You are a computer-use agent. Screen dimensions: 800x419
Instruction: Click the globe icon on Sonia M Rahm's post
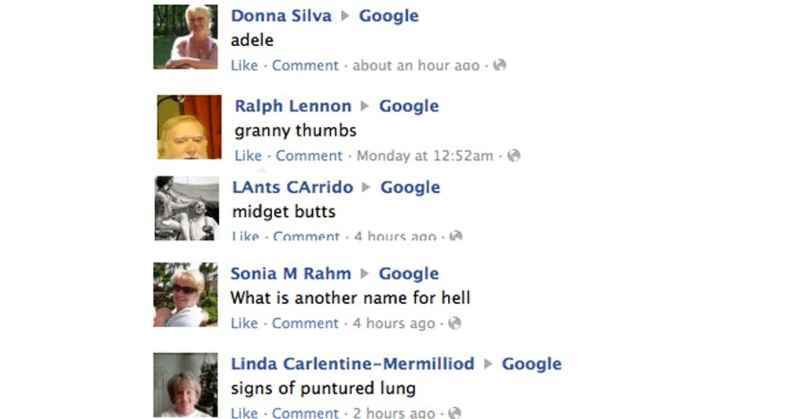click(454, 323)
